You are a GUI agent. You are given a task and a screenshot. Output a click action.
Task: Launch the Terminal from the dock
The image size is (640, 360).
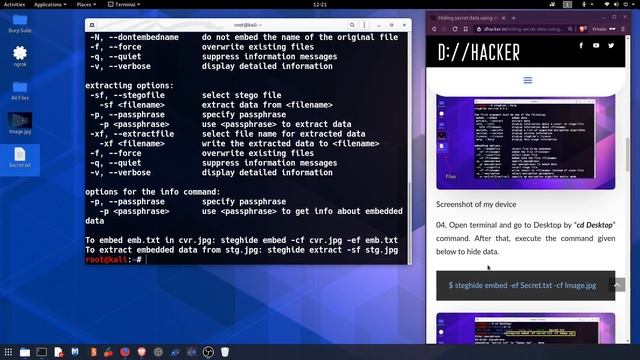pyautogui.click(x=42, y=352)
